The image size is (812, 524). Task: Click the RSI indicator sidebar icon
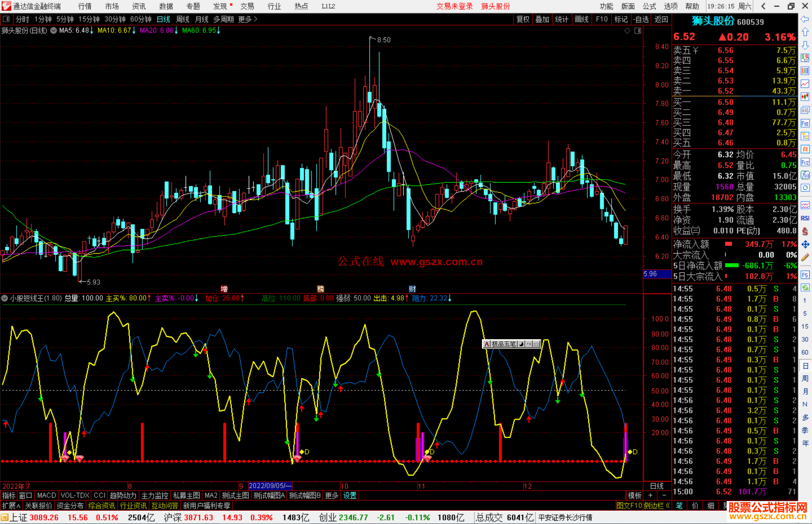(x=805, y=218)
